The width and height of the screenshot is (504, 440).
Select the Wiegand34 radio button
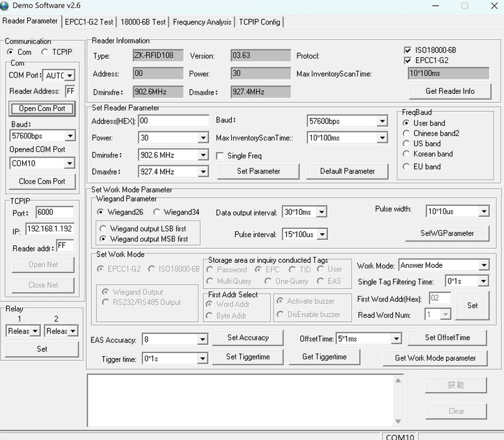(156, 212)
